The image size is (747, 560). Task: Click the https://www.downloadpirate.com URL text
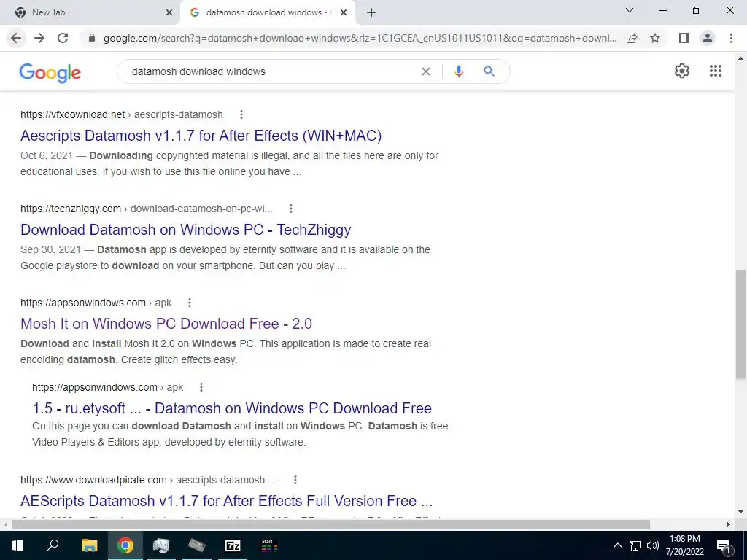coord(93,480)
